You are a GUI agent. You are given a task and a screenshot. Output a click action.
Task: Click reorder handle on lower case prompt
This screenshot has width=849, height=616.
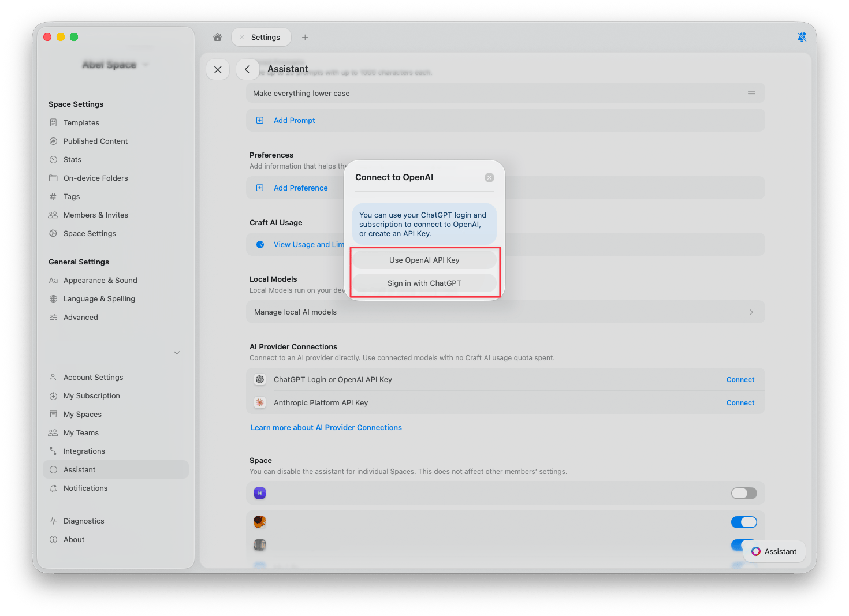[751, 93]
